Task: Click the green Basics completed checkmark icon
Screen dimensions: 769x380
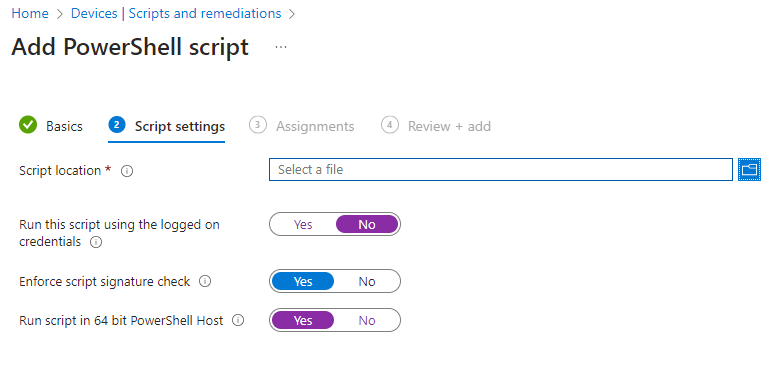Action: [28, 125]
